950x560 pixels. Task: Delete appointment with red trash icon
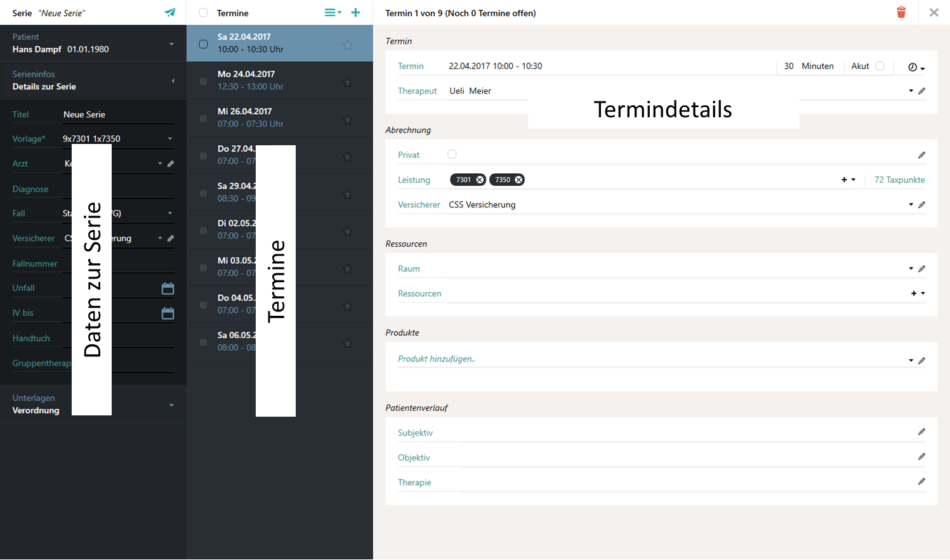click(901, 13)
